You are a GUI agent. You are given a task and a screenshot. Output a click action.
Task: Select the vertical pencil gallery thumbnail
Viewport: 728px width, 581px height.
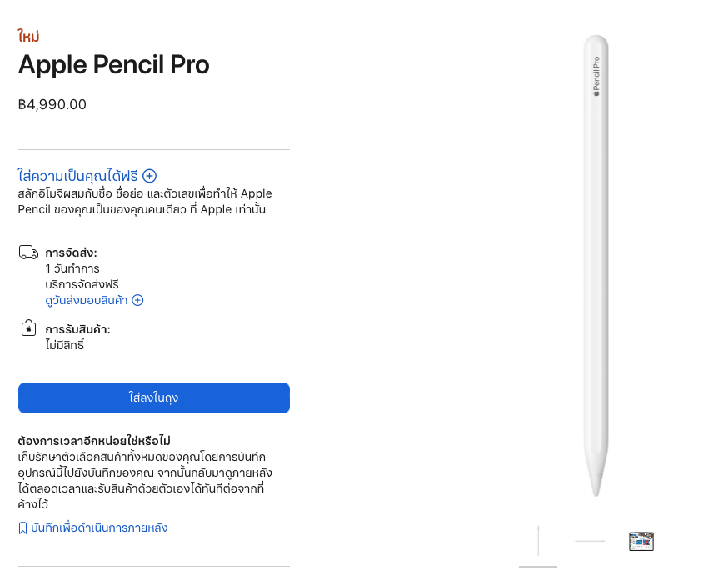click(538, 541)
